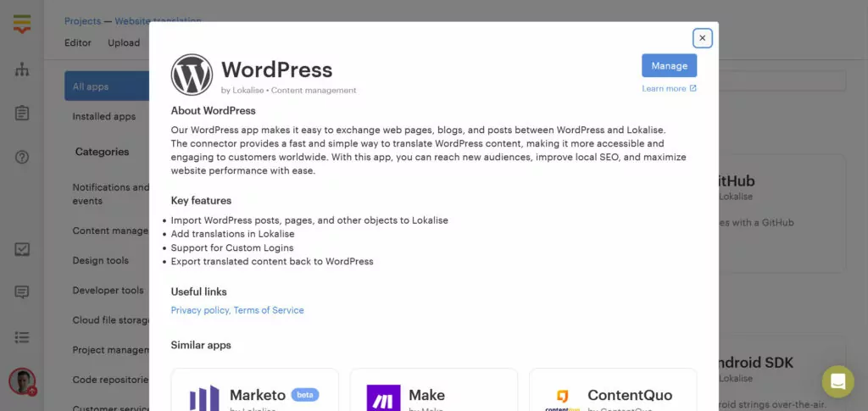Select Code repositories category
Screen dimensions: 868x411
tap(110, 380)
